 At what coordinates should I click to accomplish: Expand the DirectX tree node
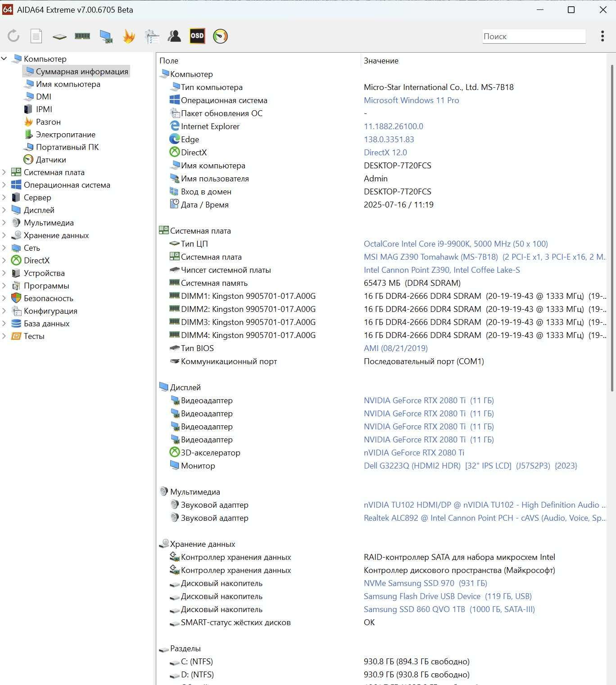click(4, 260)
